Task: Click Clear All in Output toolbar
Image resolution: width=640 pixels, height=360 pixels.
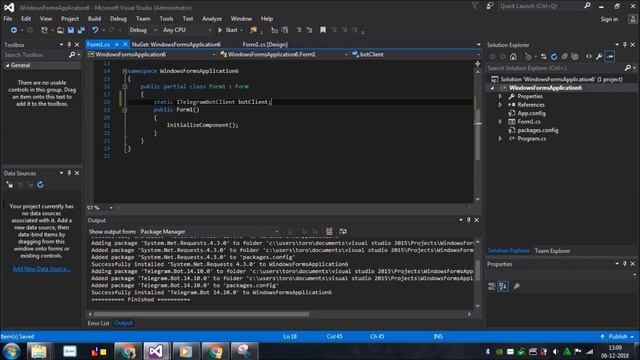Action: (x=329, y=231)
